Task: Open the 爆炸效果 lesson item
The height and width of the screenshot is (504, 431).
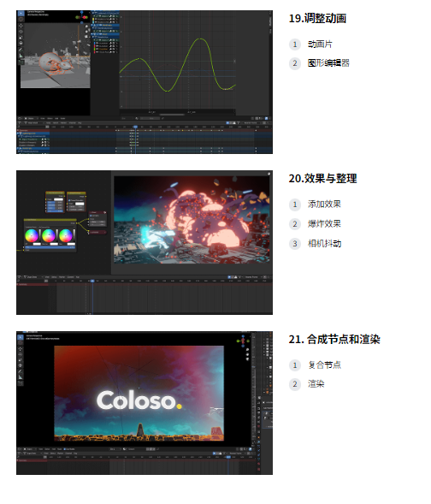Action: [x=324, y=223]
